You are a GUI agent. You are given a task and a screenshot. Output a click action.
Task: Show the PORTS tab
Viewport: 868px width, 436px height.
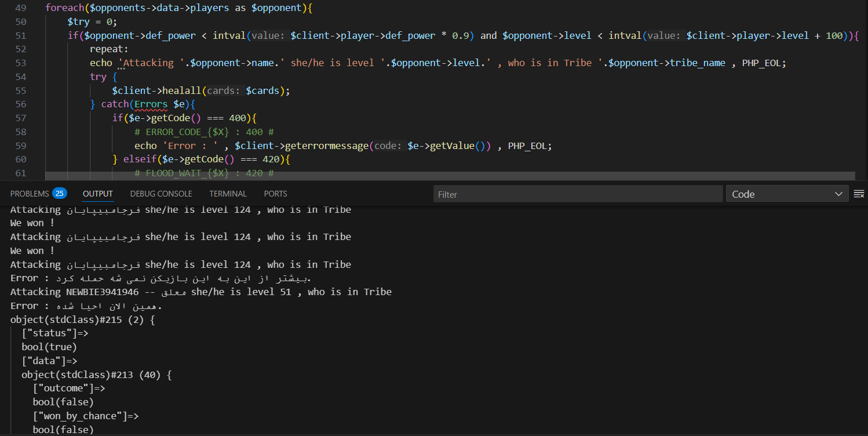(x=275, y=194)
